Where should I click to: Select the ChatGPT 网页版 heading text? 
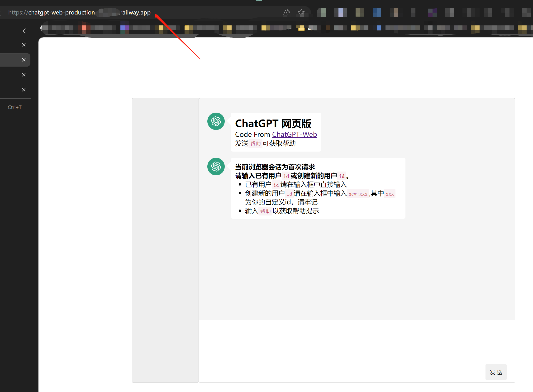273,124
